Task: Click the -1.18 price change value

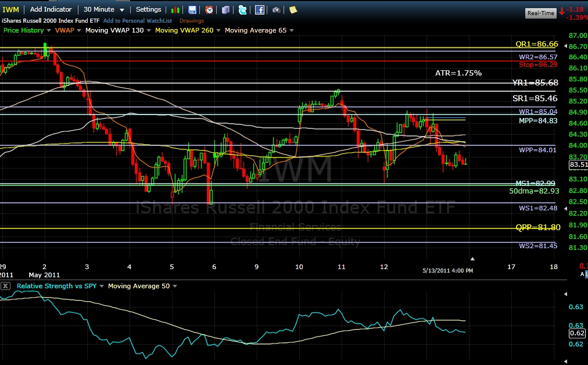Action: (575, 9)
